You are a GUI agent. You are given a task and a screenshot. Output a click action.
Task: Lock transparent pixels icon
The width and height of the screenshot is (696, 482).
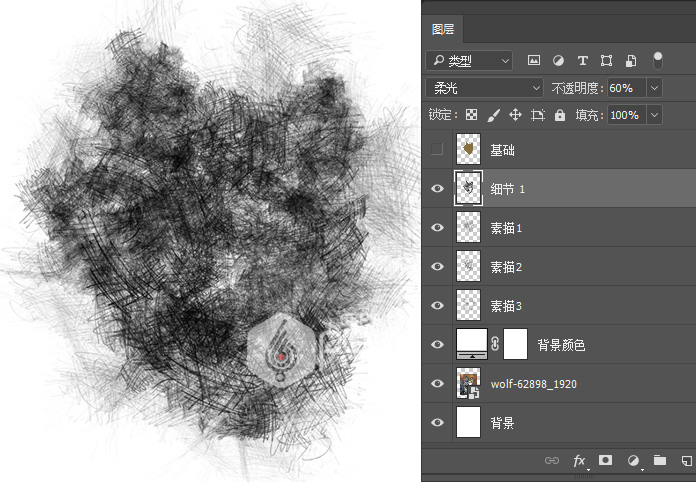click(471, 115)
